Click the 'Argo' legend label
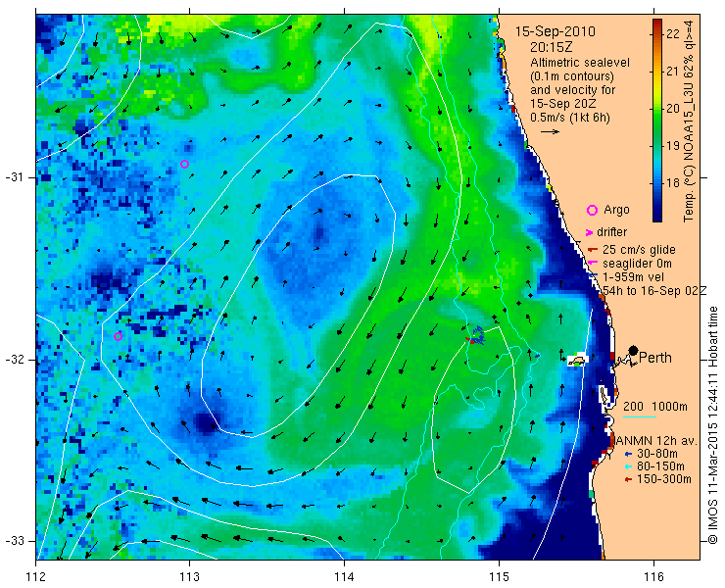 pos(616,210)
